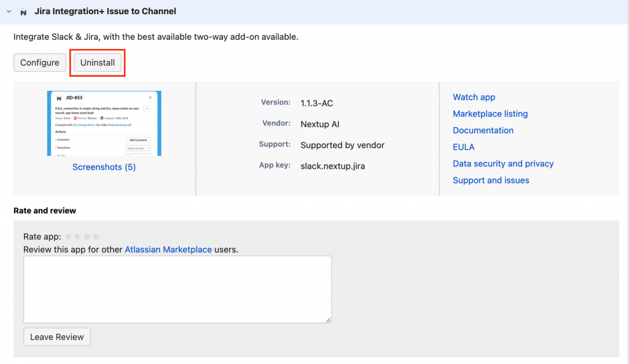Click the Integrate Slack & Jira description text
This screenshot has width=629, height=364.
(155, 37)
